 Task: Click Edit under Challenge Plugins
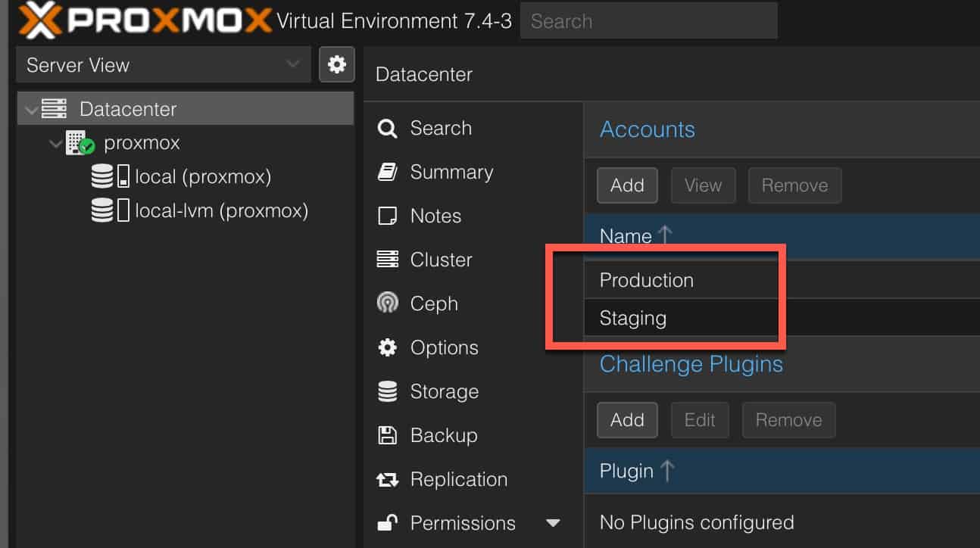click(700, 420)
